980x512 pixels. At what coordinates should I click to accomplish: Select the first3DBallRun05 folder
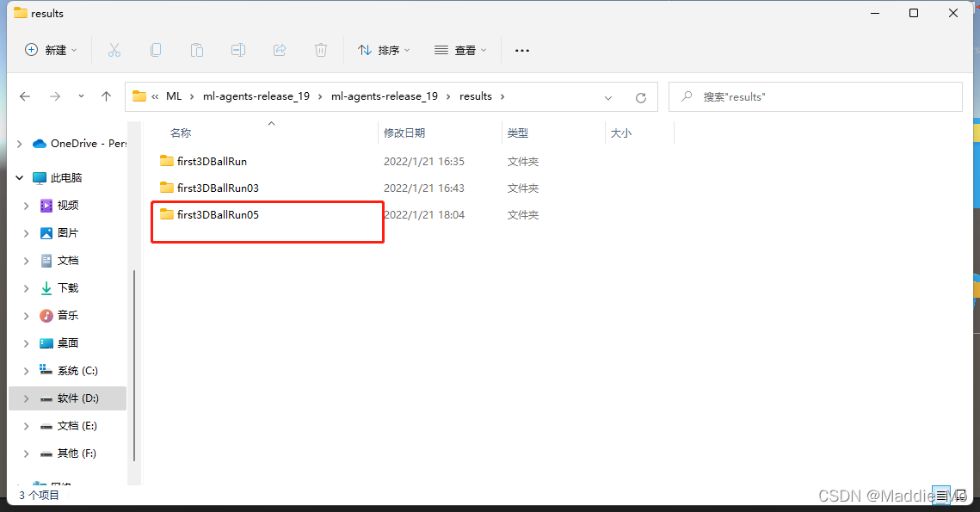tap(218, 215)
